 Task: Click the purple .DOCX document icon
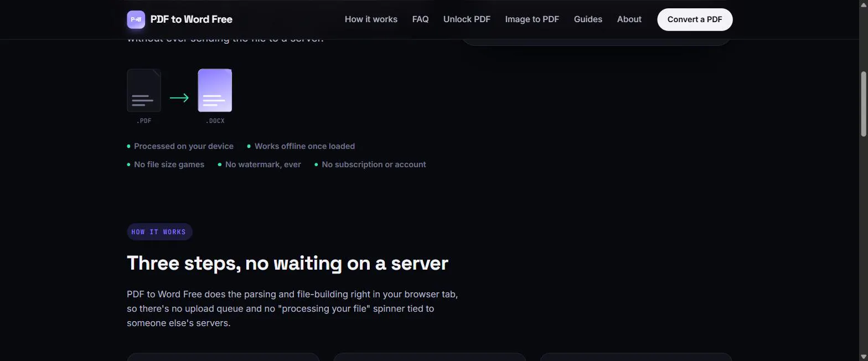215,91
